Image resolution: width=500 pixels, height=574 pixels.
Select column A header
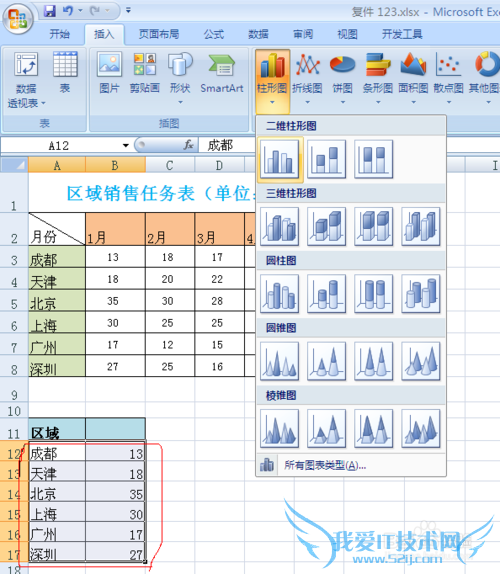coord(57,165)
